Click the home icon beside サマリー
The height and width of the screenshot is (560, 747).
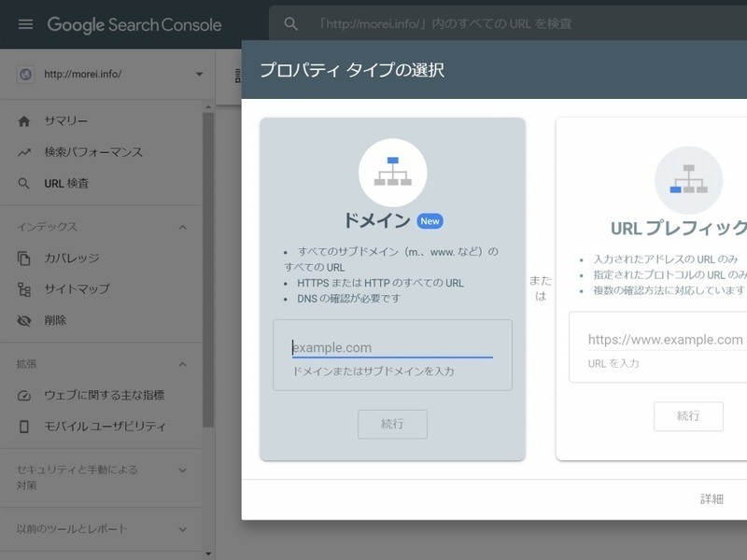tap(24, 121)
